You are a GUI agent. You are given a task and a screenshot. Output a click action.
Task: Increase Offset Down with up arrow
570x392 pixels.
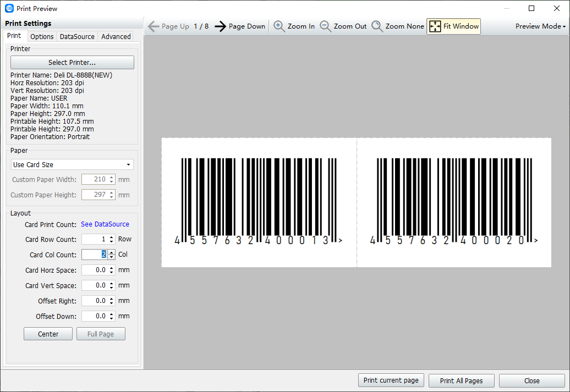point(112,314)
